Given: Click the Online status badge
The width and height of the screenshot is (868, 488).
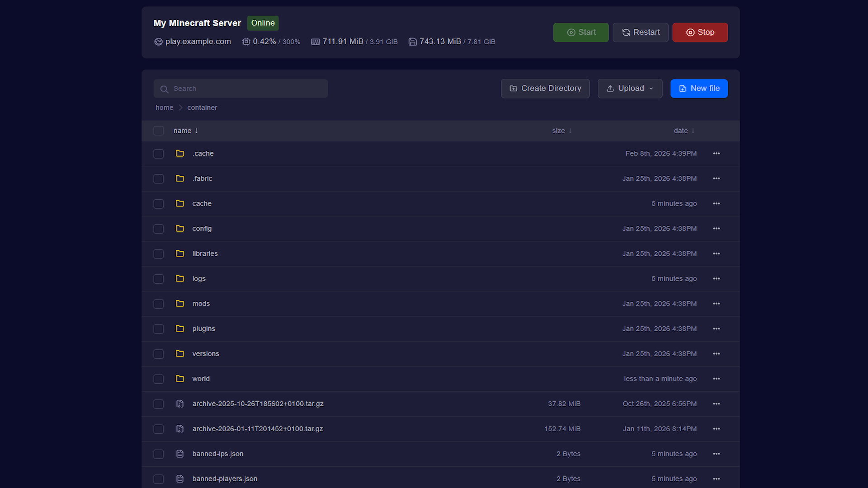Looking at the screenshot, I should pos(263,23).
